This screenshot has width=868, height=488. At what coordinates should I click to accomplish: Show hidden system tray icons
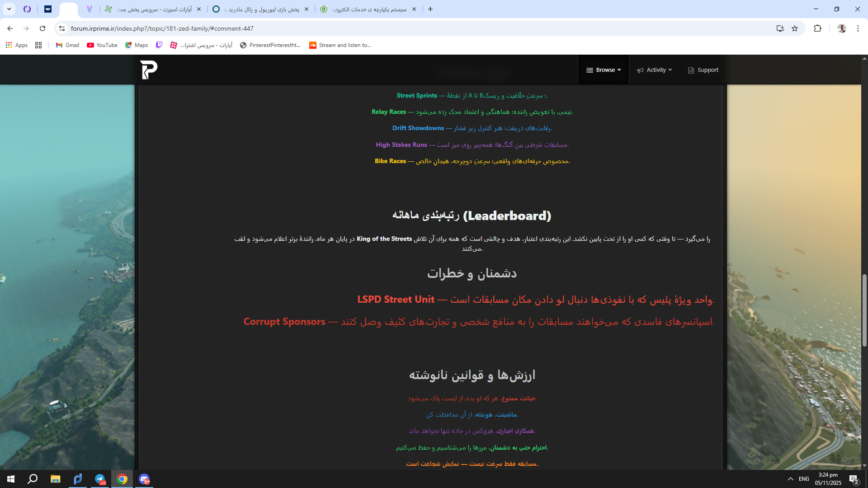[790, 479]
